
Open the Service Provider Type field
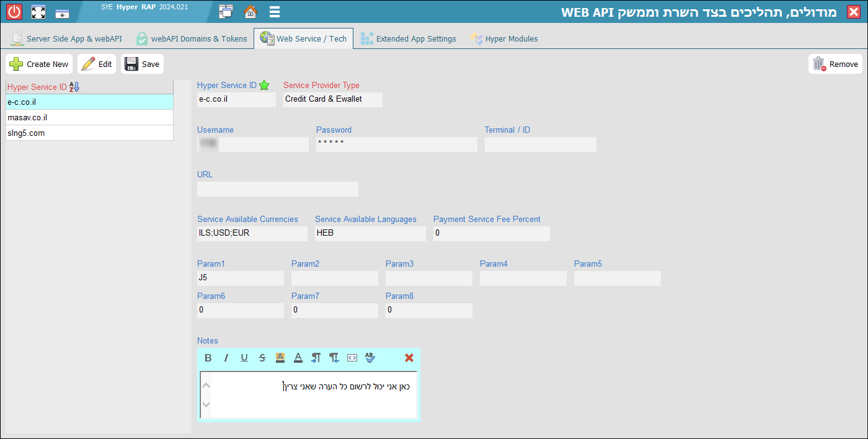click(332, 99)
